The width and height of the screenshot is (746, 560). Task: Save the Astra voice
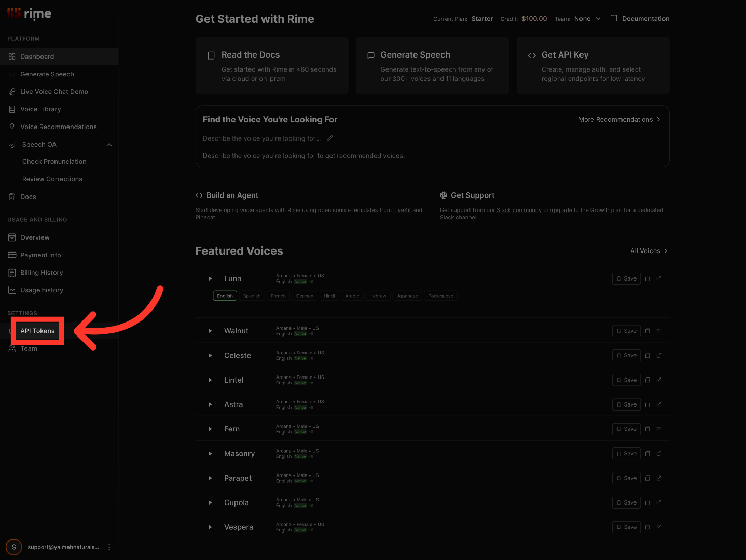[x=626, y=404]
